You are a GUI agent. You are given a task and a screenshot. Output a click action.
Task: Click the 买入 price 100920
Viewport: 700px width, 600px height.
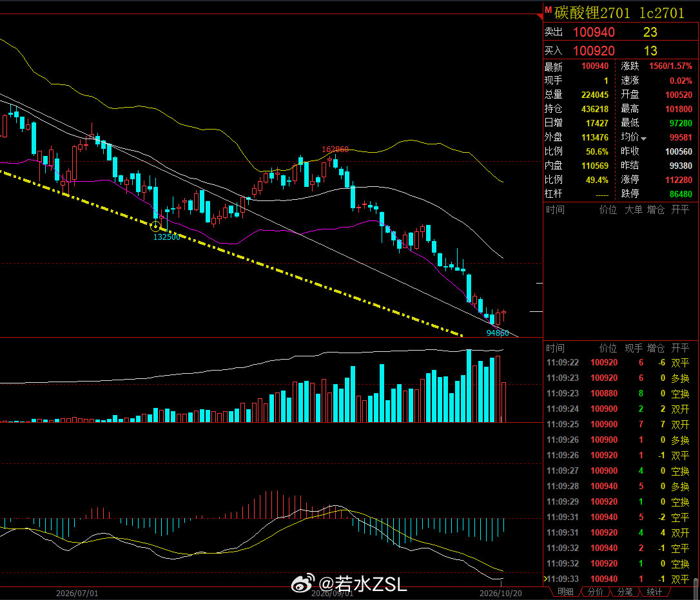coord(594,51)
